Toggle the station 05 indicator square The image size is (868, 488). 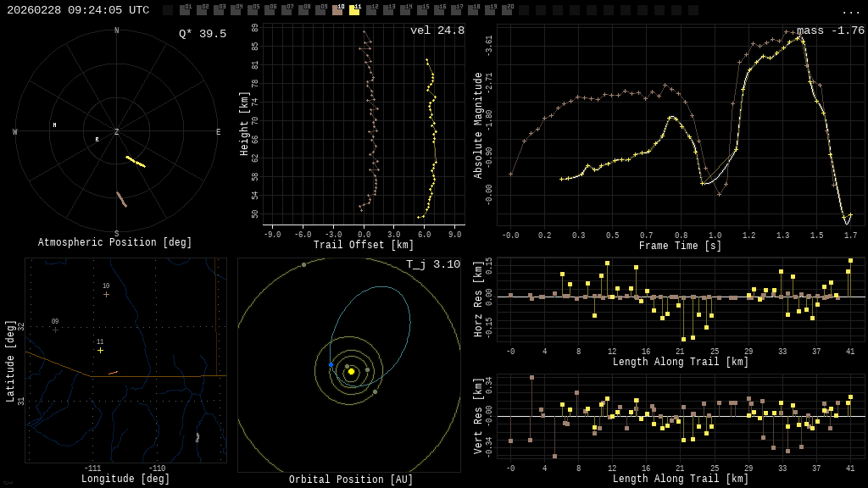[x=253, y=10]
